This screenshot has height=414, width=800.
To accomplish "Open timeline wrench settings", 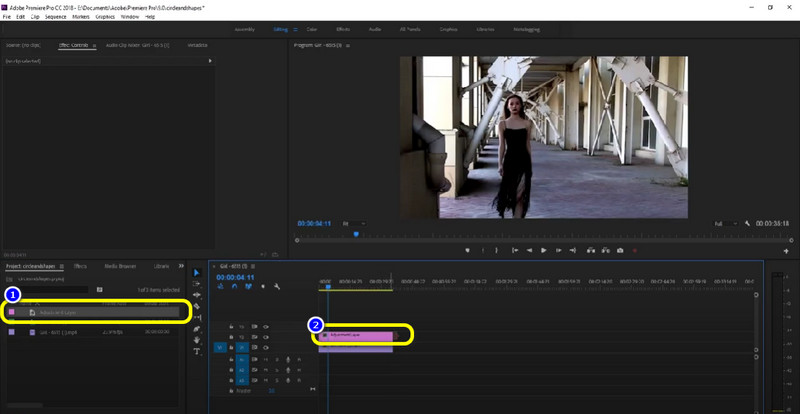I will [276, 287].
